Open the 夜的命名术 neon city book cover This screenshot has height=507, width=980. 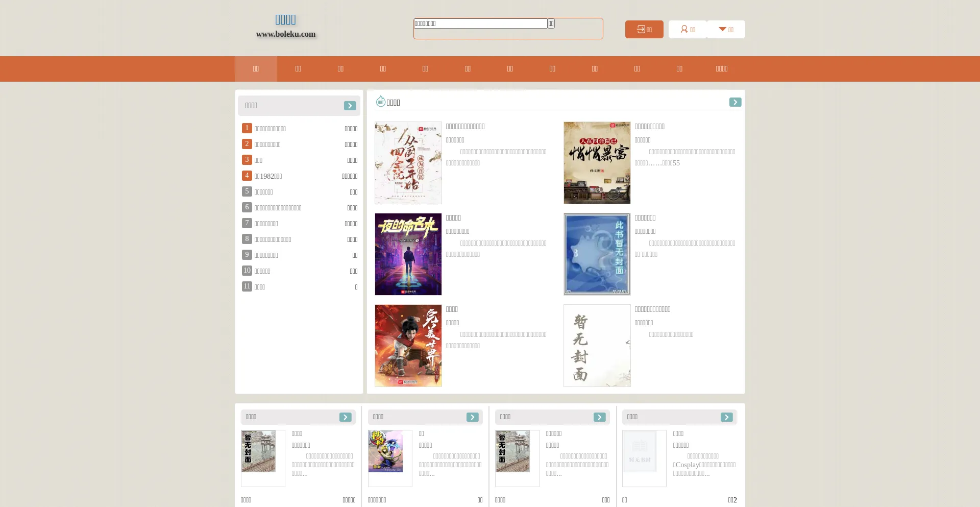[x=408, y=254]
